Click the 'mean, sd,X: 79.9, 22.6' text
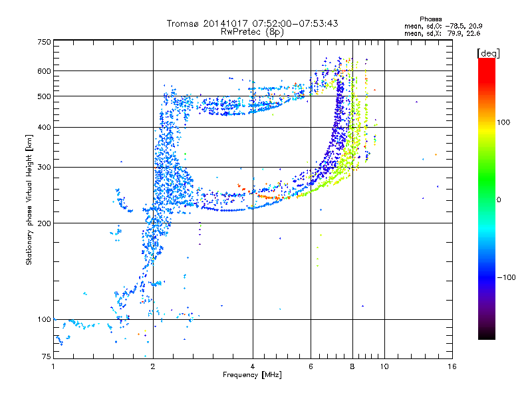The width and height of the screenshot is (532, 399). 442,33
